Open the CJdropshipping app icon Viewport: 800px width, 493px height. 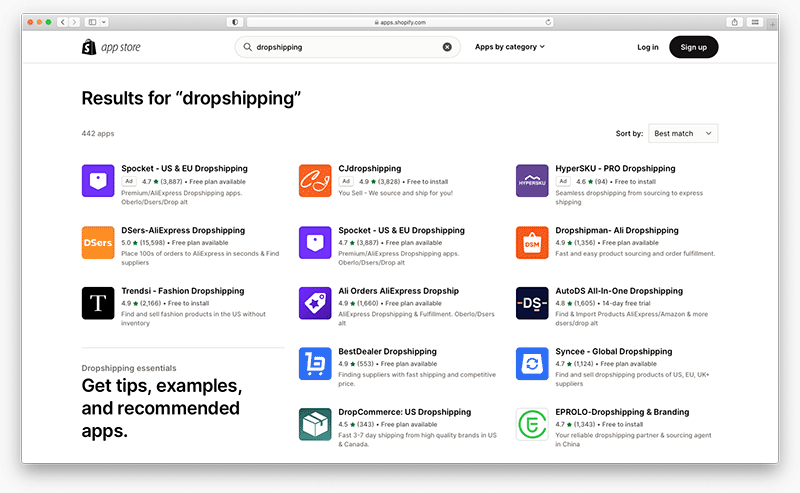tap(315, 181)
